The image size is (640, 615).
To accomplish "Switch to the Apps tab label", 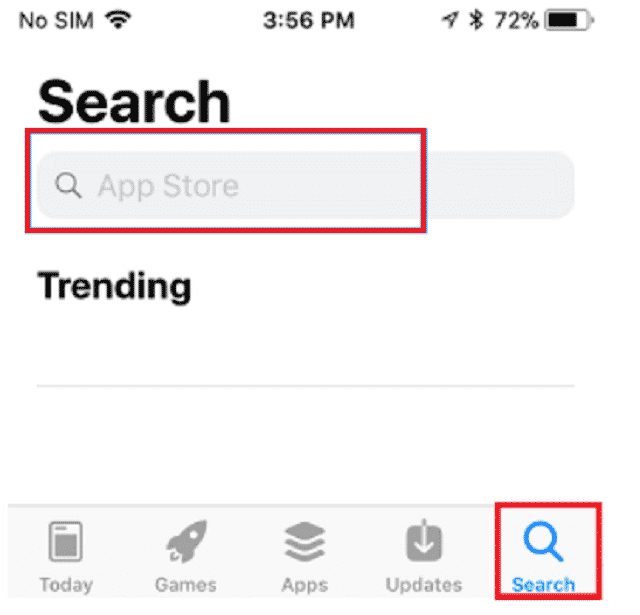I will [x=305, y=585].
